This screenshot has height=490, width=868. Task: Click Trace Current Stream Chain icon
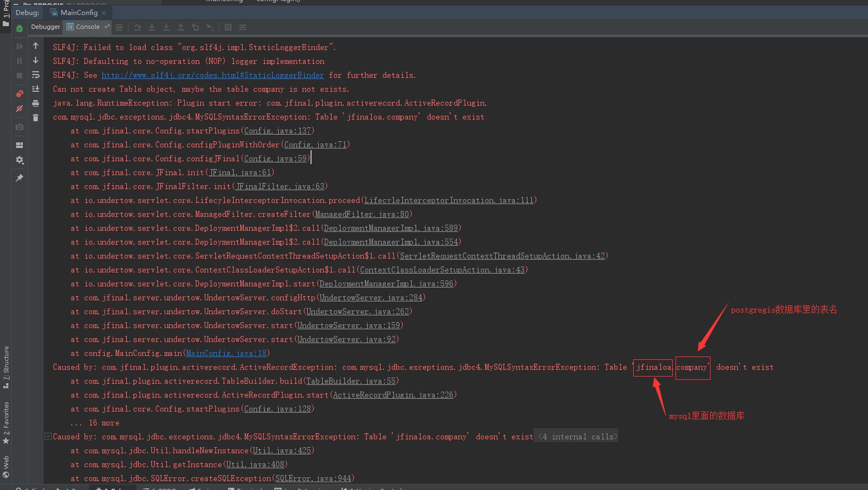point(243,27)
